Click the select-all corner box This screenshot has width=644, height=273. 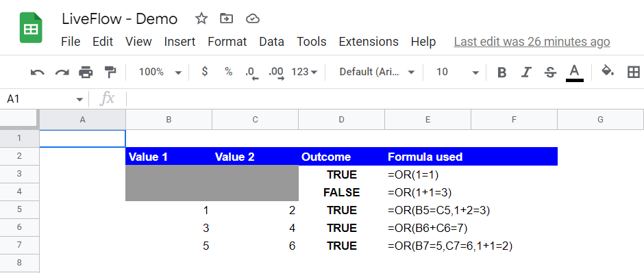pos(19,120)
